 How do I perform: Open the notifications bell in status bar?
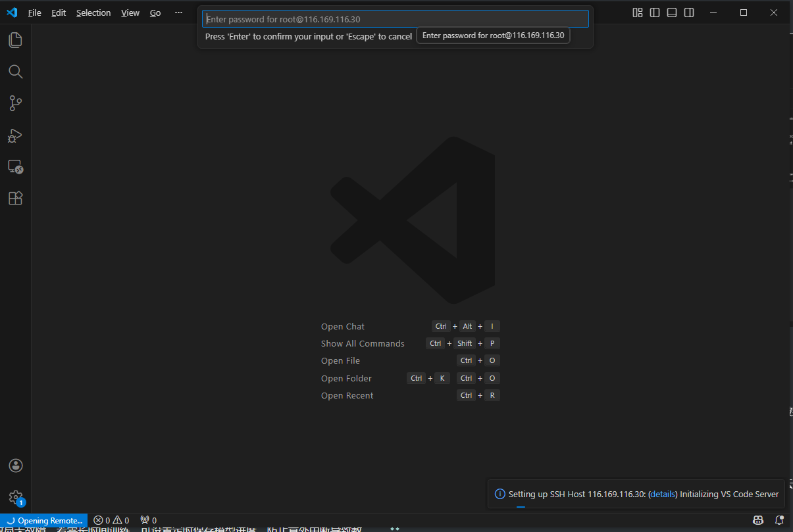pyautogui.click(x=779, y=520)
